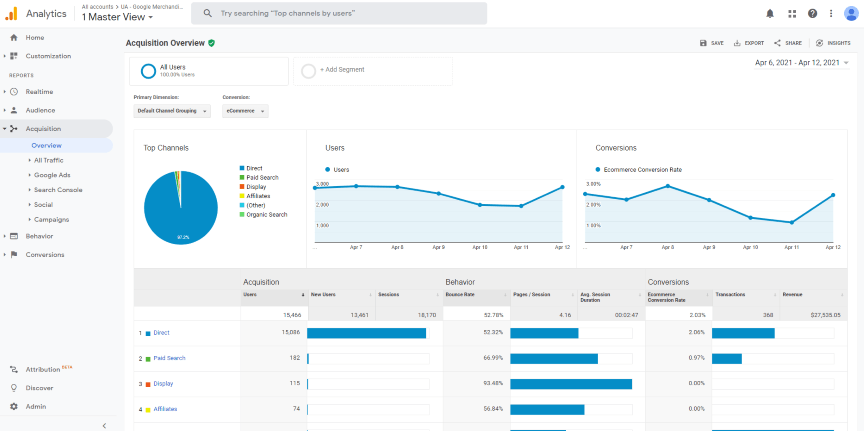Click the Acquisition branching icon
The height and width of the screenshot is (431, 864).
pos(14,128)
